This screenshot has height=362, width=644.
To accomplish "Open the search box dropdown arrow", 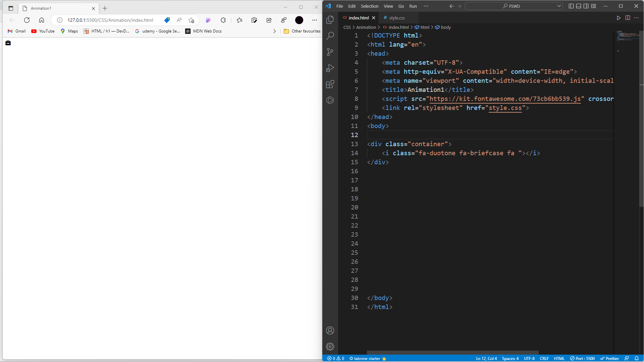I will click(559, 6).
